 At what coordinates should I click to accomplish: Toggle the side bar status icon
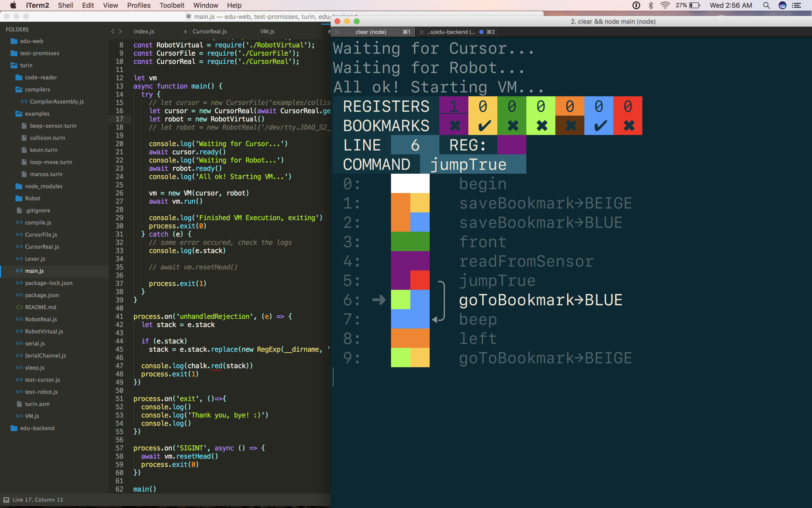6,500
